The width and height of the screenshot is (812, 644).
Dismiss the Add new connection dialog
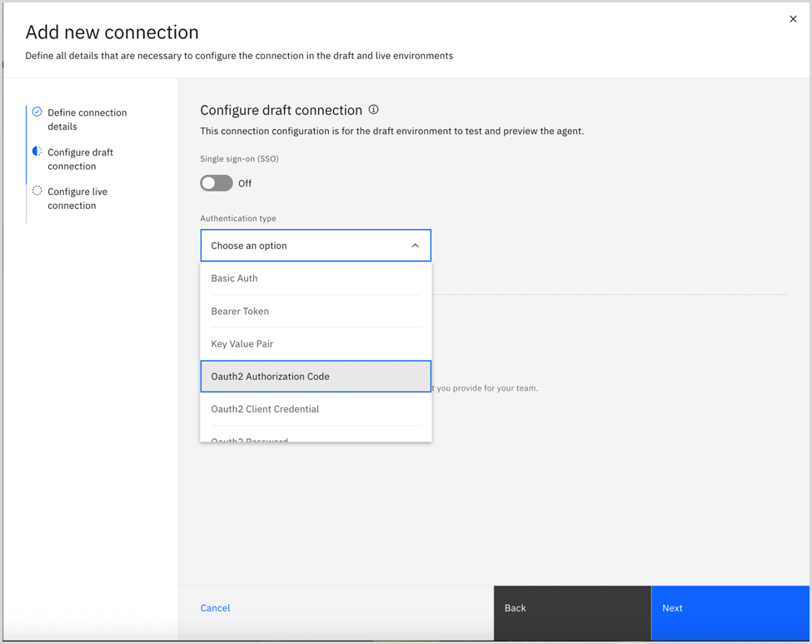tap(792, 18)
